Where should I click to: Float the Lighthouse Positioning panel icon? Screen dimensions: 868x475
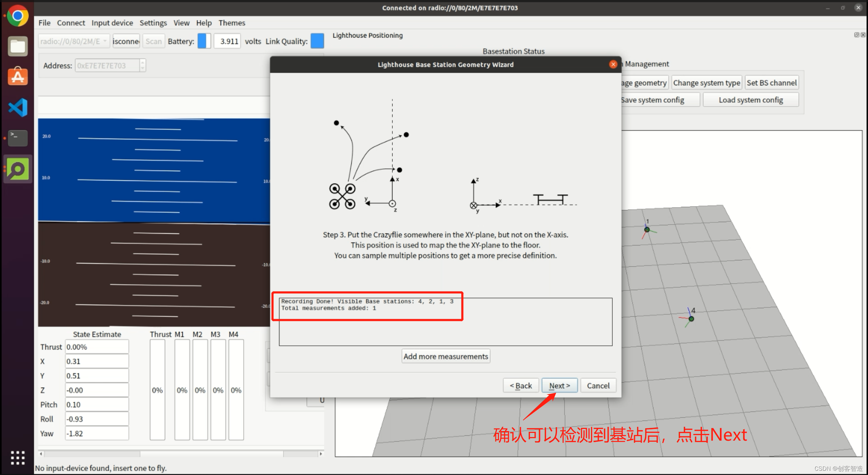click(856, 35)
